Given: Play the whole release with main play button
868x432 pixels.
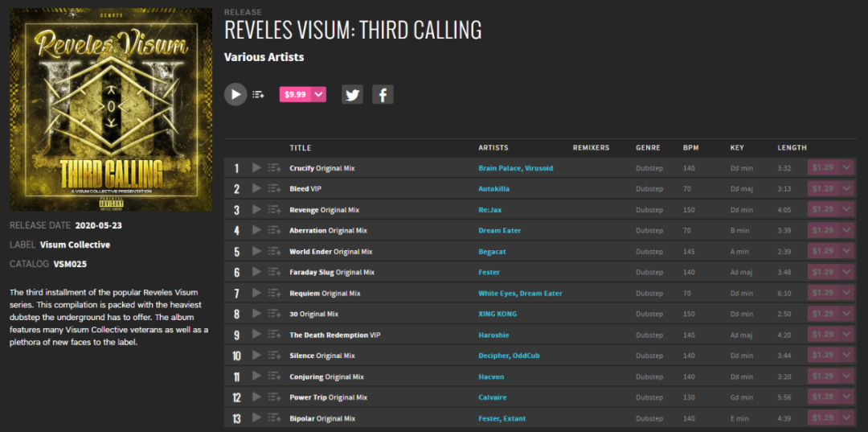Looking at the screenshot, I should tap(235, 94).
